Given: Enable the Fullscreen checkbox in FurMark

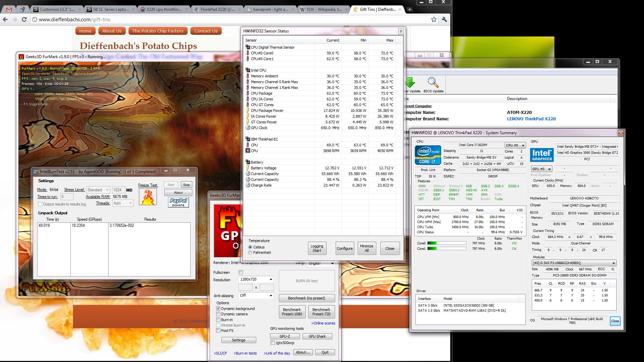Looking at the screenshot, I should [x=241, y=272].
